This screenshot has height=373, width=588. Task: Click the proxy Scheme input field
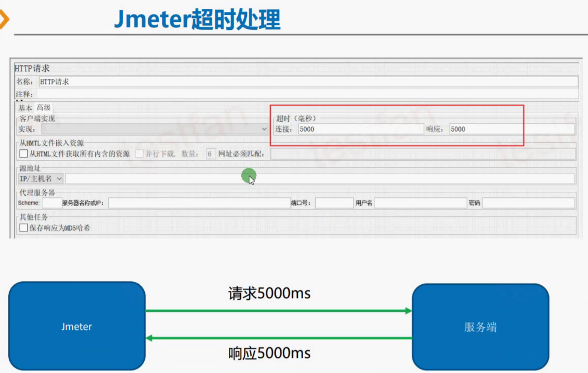(52, 203)
